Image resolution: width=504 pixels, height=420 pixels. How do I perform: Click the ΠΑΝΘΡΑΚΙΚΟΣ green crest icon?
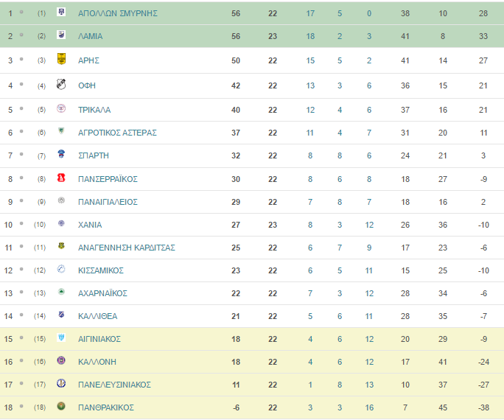click(x=61, y=406)
